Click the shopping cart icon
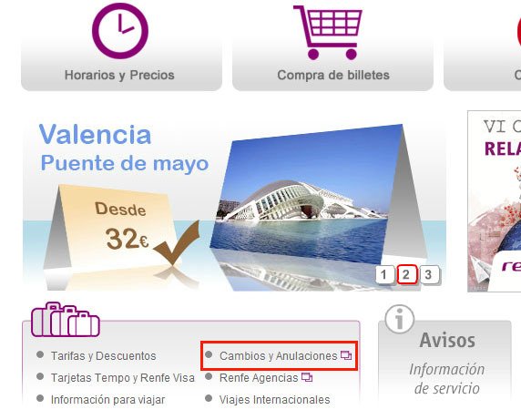This screenshot has height=420, width=521. click(328, 32)
